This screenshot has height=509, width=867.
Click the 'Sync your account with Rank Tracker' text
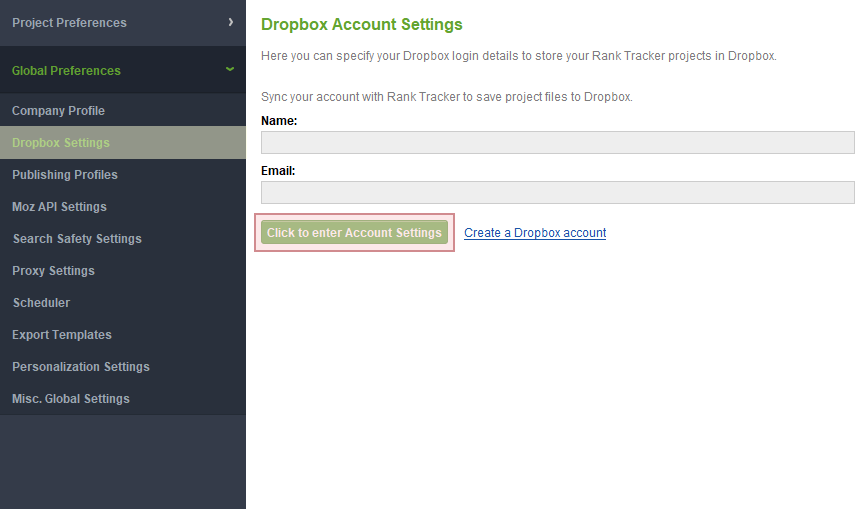coord(447,97)
